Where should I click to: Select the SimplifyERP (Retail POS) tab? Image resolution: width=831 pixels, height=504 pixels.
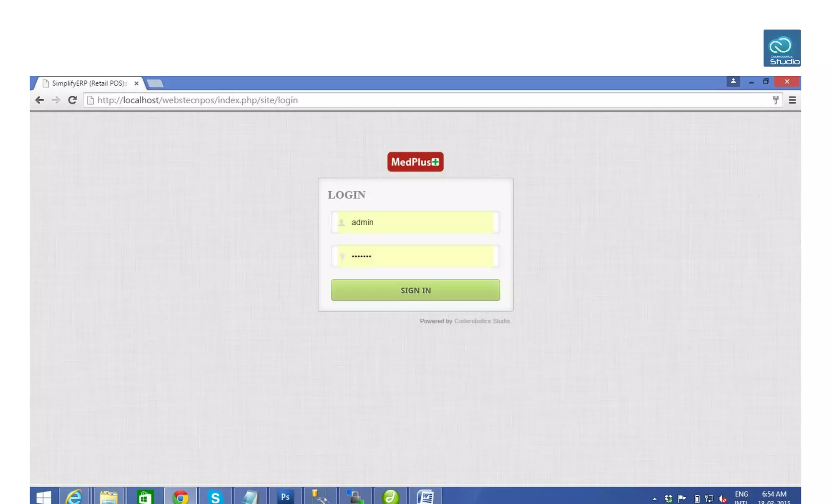[89, 83]
